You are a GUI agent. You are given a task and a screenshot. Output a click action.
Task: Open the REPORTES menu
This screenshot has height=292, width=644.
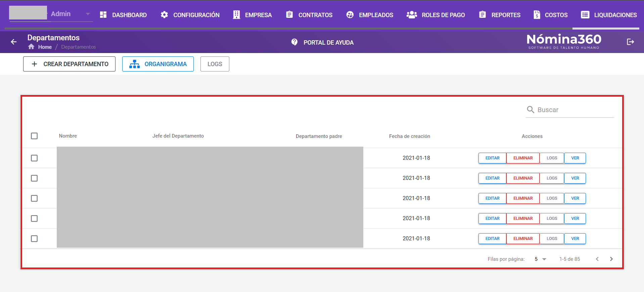[x=500, y=15]
